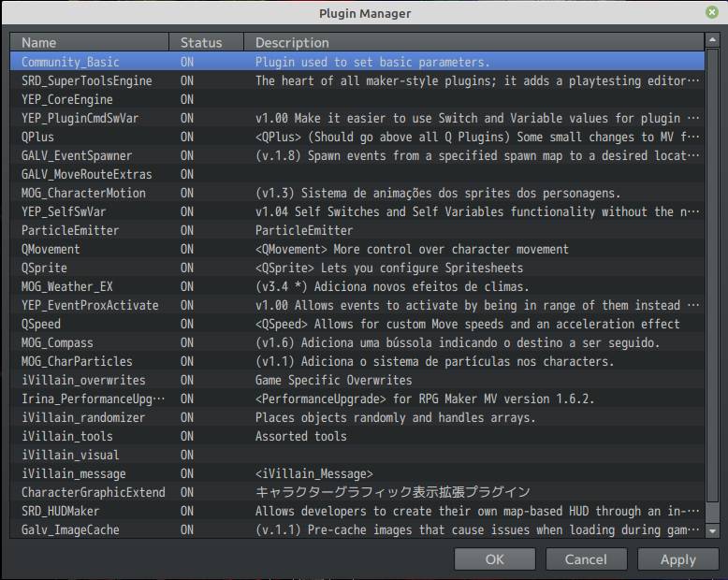Select the iVillain_tools plugin

(357, 436)
